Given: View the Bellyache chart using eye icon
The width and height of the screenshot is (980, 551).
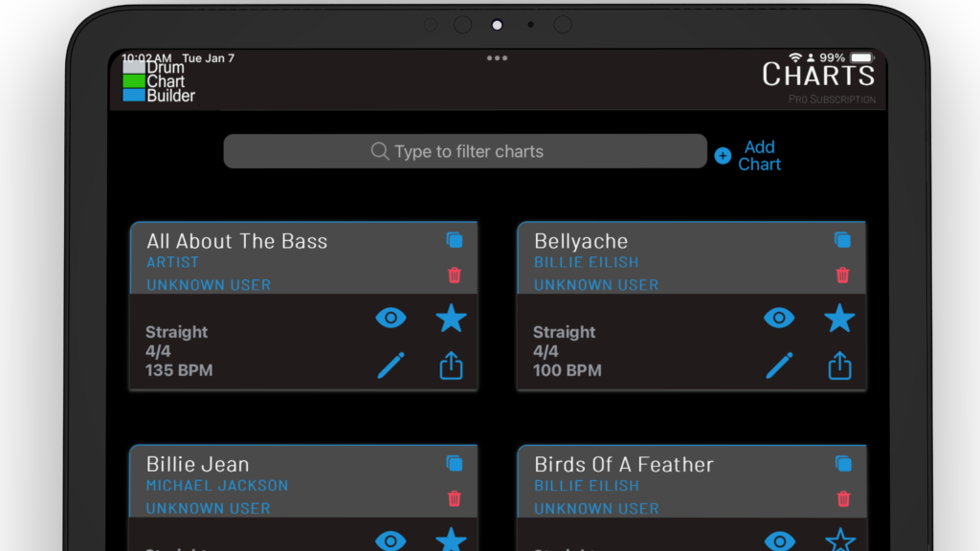Looking at the screenshot, I should (x=779, y=318).
